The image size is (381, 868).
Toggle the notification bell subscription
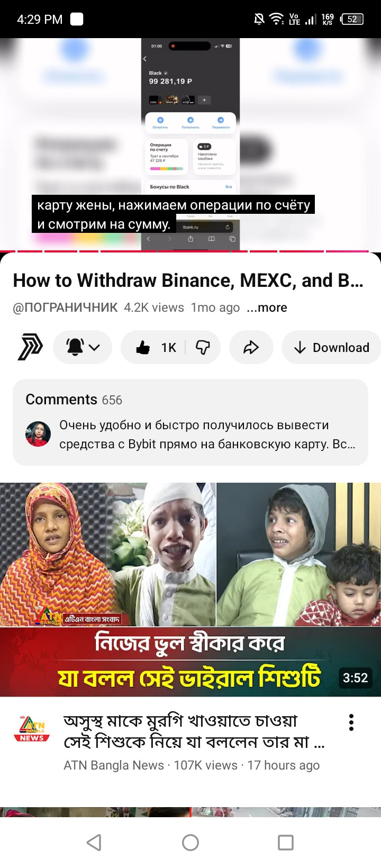point(75,347)
